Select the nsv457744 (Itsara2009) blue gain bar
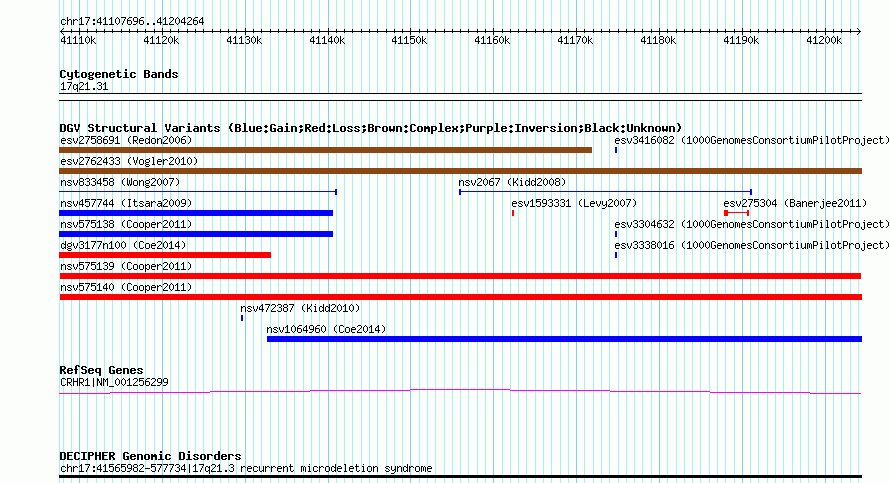The height and width of the screenshot is (483, 890). 196,213
